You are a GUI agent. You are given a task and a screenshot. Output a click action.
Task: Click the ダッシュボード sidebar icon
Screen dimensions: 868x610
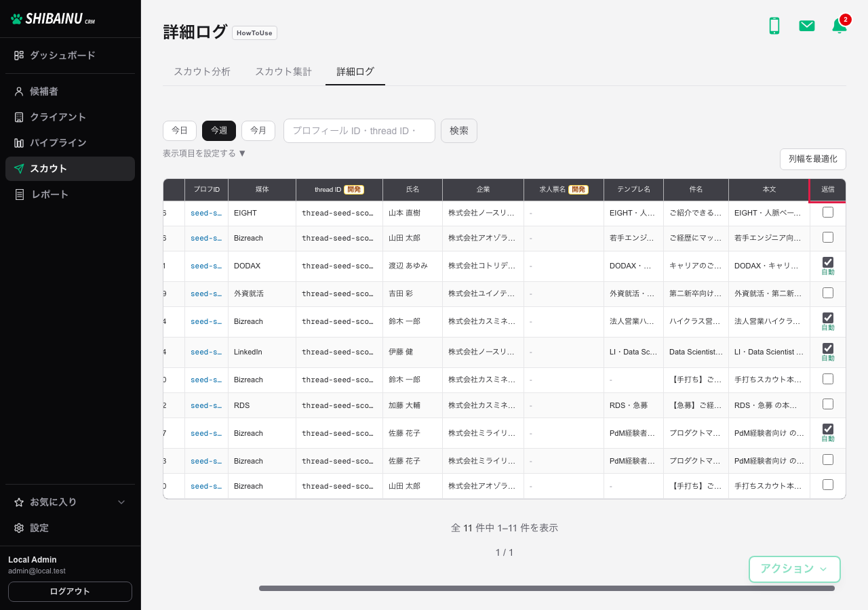pos(19,56)
